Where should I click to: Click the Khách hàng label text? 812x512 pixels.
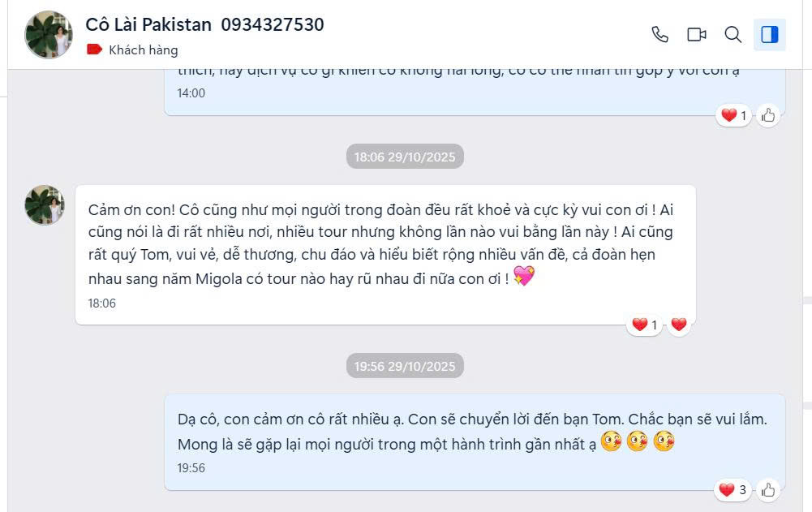(x=144, y=50)
